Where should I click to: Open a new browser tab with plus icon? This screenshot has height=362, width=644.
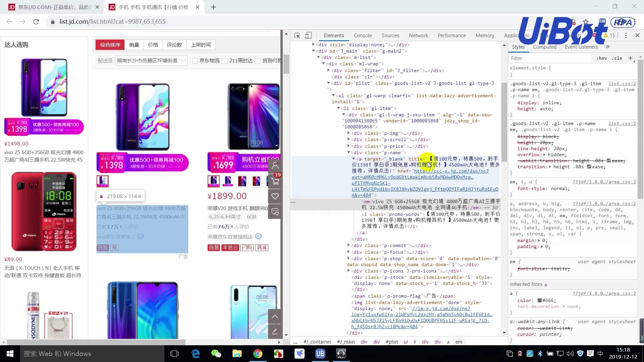213,7
